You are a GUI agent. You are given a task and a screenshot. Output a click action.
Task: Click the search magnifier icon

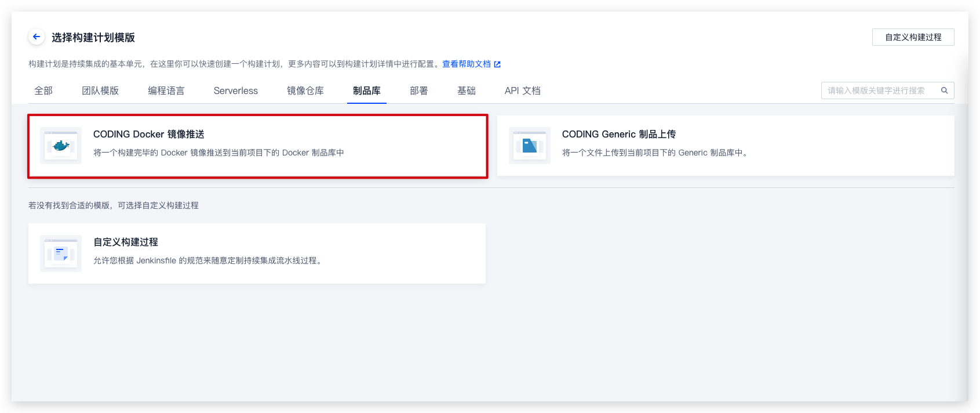[x=944, y=90]
